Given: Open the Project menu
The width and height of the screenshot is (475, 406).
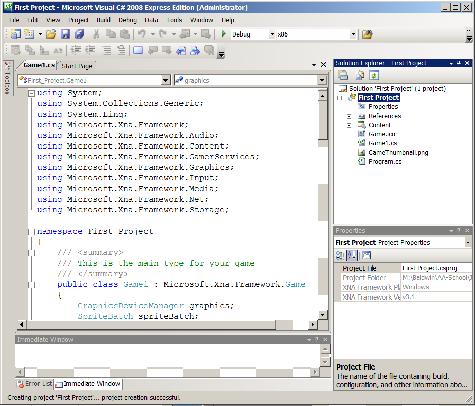Looking at the screenshot, I should [78, 20].
